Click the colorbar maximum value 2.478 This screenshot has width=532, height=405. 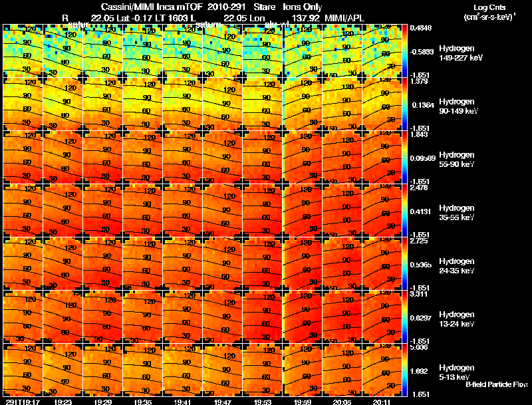pos(419,188)
